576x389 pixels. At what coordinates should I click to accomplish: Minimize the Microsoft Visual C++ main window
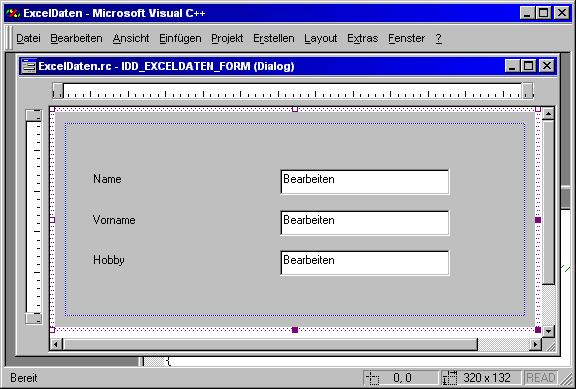527,13
